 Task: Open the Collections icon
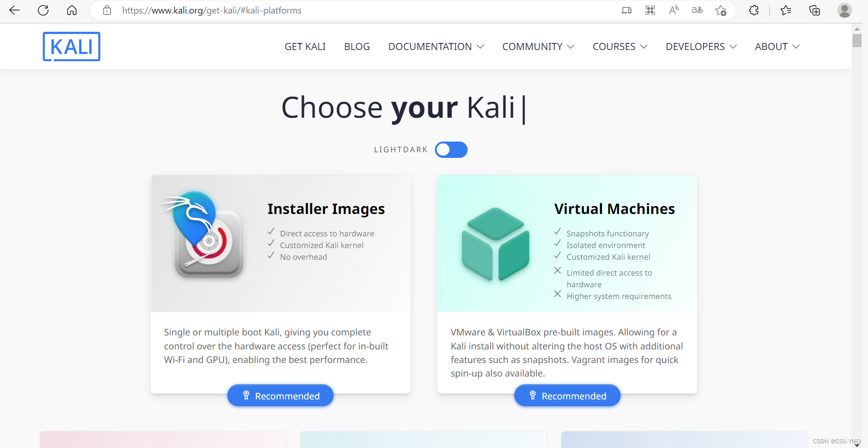click(814, 10)
